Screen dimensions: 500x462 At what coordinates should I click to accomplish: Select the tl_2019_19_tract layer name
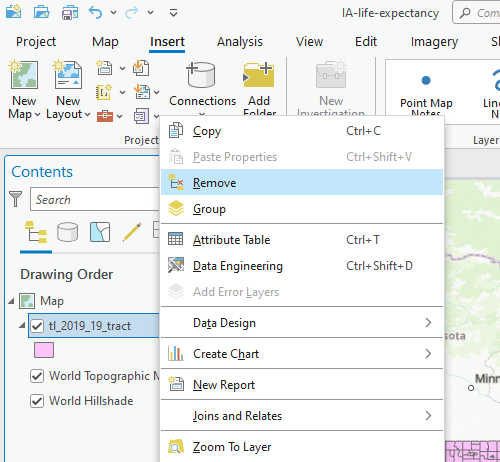pos(90,326)
